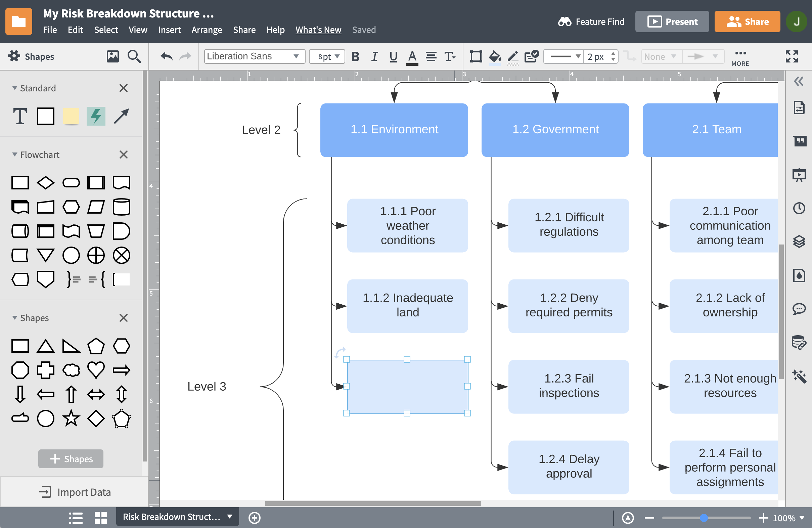Open the Insert menu
Image resolution: width=812 pixels, height=528 pixels.
point(170,30)
